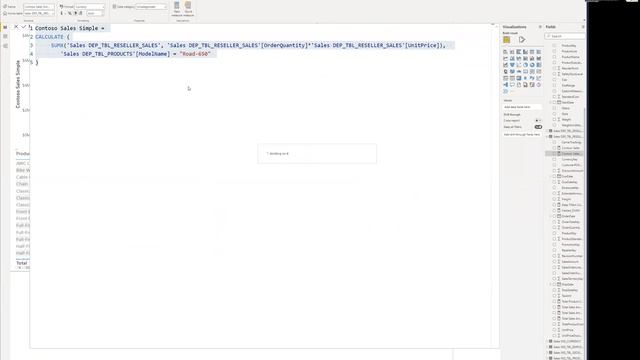This screenshot has height=360, width=640.
Task: Select the Map visual
Action: [505, 71]
